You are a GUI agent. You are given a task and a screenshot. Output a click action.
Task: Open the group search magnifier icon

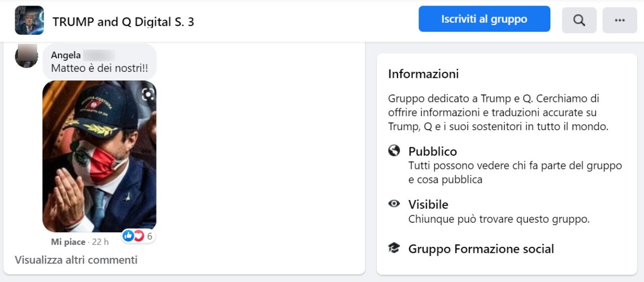(579, 20)
